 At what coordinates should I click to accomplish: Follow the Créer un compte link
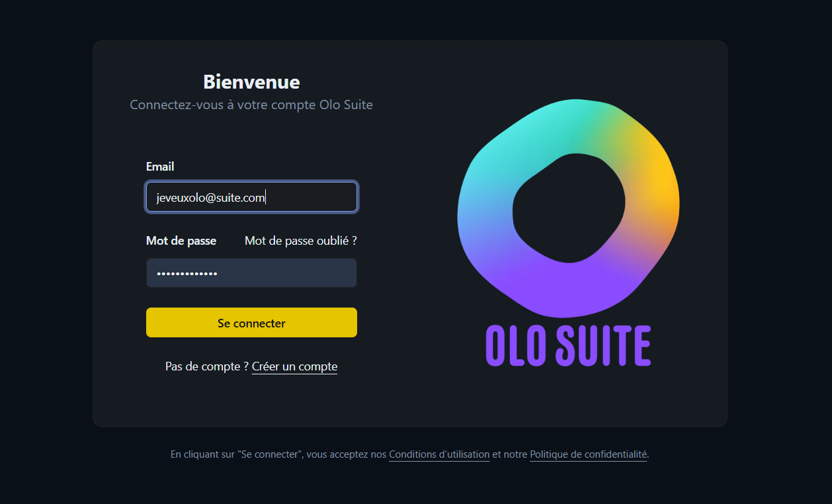[294, 366]
